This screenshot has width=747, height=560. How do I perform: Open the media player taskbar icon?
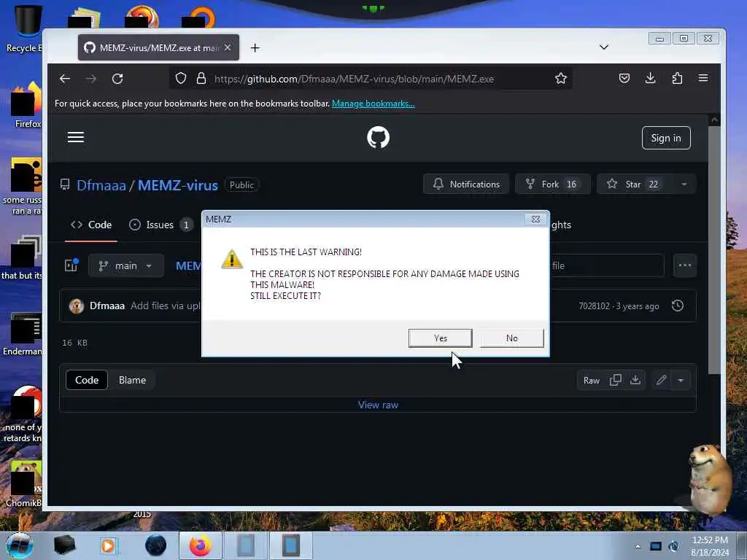(x=109, y=545)
